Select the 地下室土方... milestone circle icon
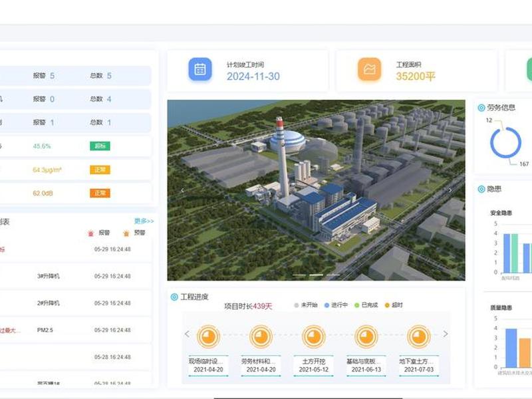The image size is (532, 399). point(419,336)
